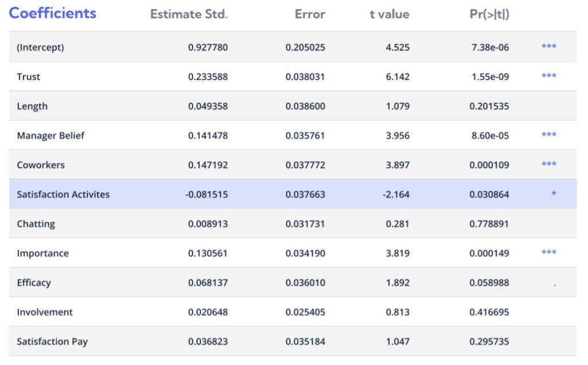Image resolution: width=588 pixels, height=365 pixels.
Task: Select the Estimate Std. column header
Action: point(189,14)
